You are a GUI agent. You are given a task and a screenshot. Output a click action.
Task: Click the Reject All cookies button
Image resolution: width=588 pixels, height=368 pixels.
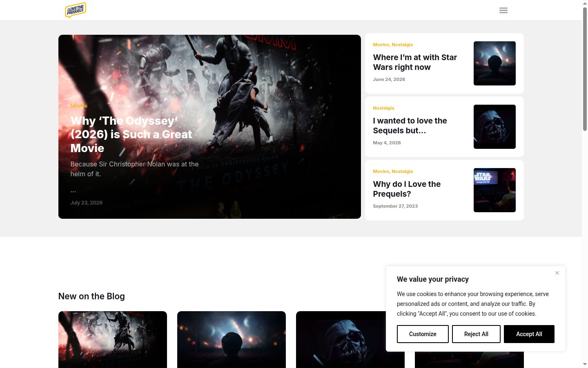click(476, 334)
